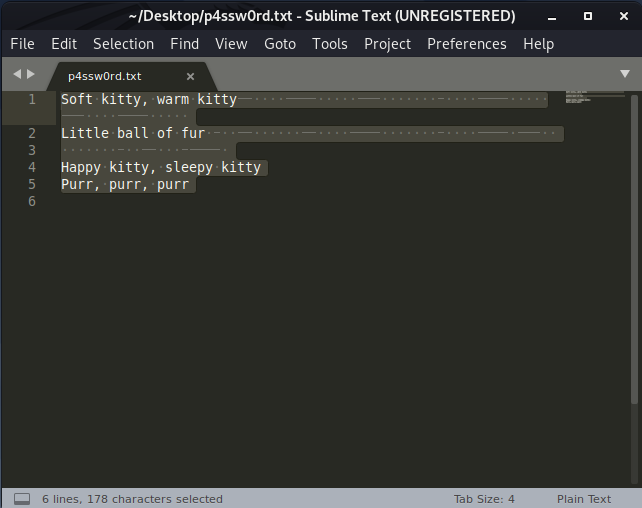Click the previous tab left arrow

click(16, 75)
